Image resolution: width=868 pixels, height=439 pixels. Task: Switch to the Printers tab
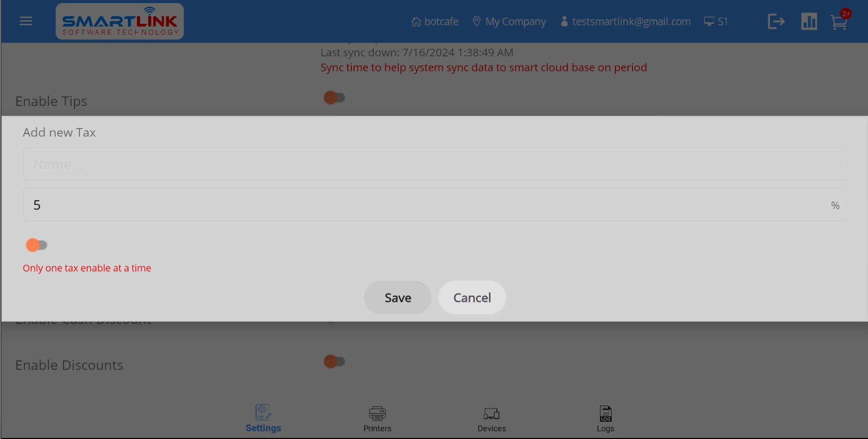(377, 419)
